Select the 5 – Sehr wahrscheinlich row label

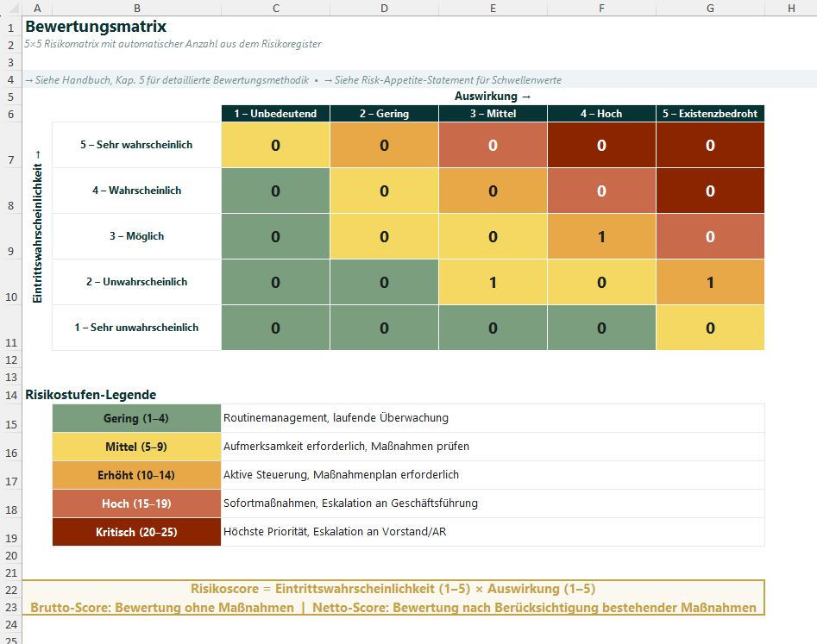click(x=136, y=144)
